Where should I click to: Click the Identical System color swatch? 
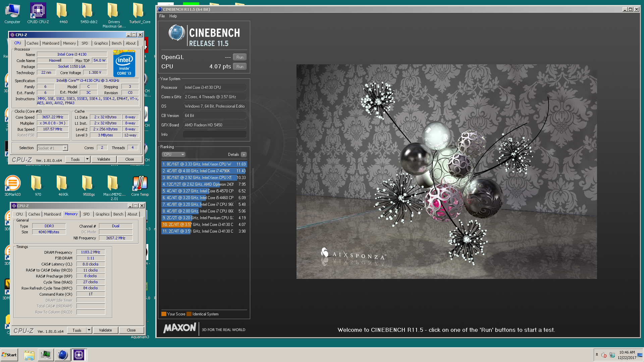click(x=189, y=314)
